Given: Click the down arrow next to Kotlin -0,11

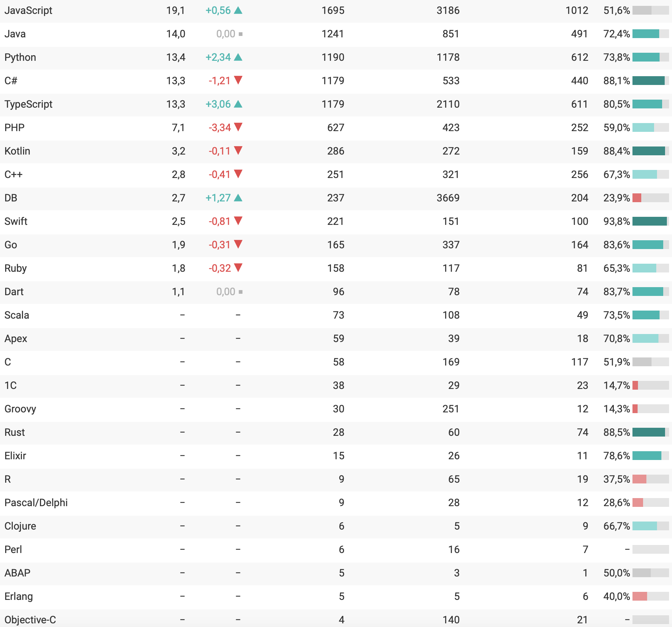Looking at the screenshot, I should point(238,151).
